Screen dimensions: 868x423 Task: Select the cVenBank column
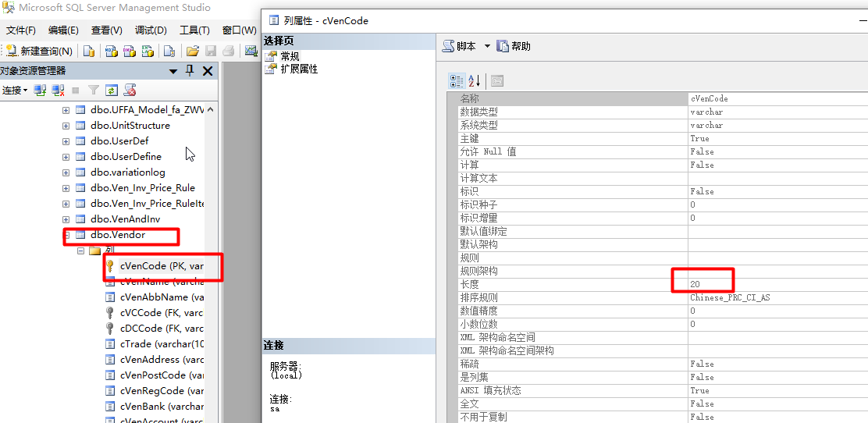(x=162, y=407)
